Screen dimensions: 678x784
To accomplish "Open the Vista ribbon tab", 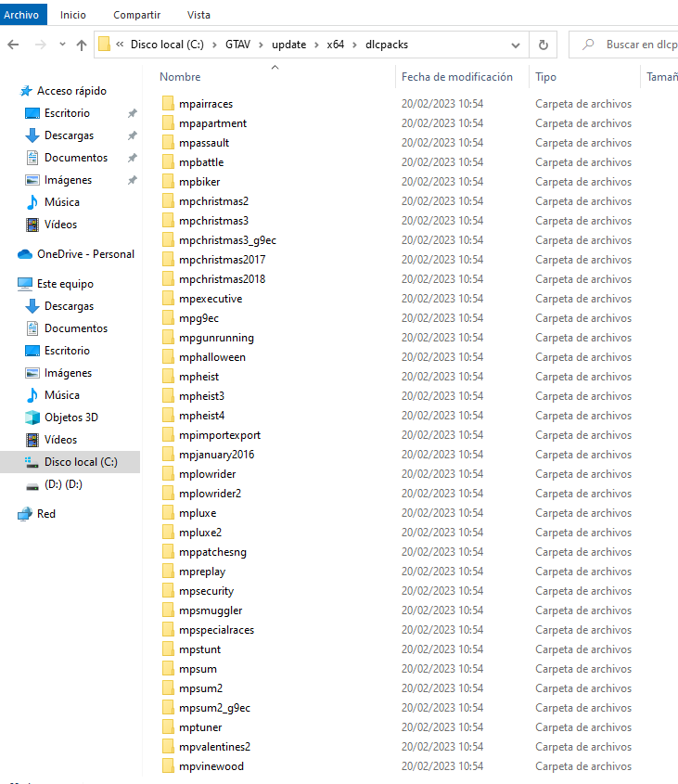I will [x=198, y=15].
